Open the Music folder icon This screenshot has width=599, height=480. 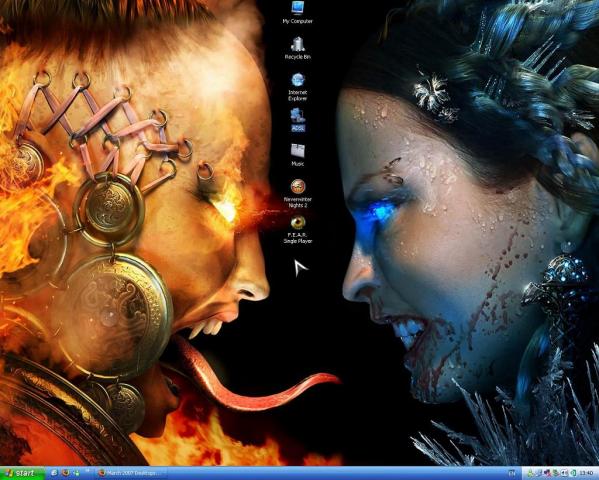298,155
